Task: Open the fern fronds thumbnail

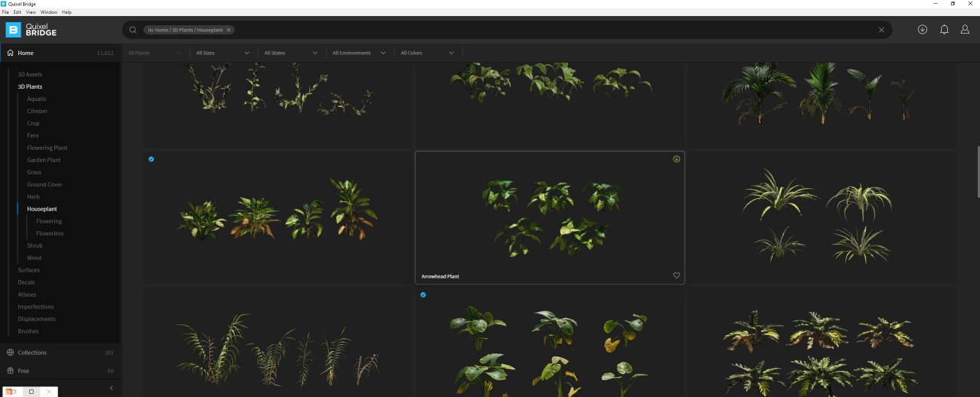Action: click(277, 343)
